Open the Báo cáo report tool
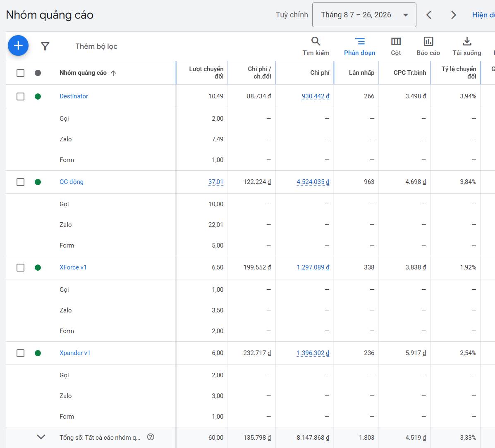 pyautogui.click(x=428, y=46)
